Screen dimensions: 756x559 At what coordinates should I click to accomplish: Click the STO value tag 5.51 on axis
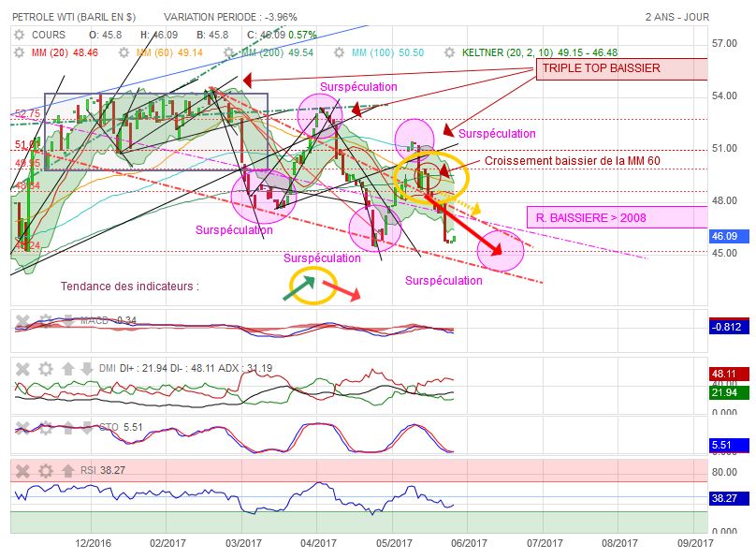pos(730,445)
